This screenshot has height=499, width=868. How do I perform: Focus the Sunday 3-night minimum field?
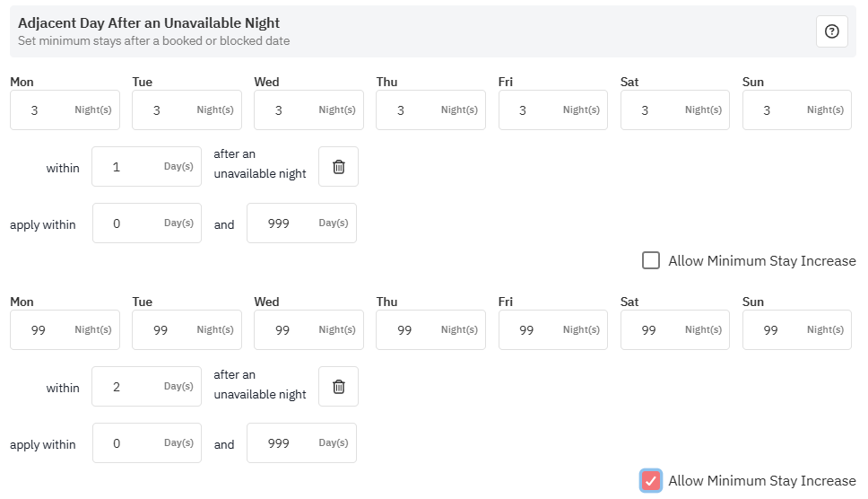797,110
